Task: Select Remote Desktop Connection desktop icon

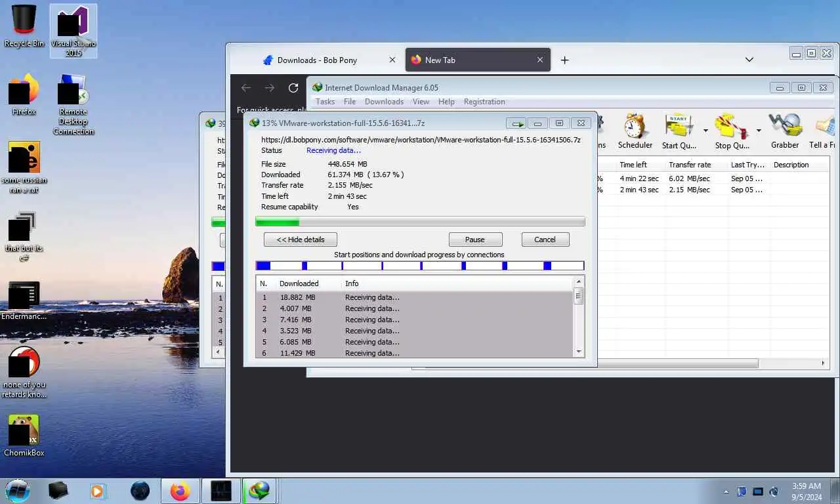Action: pos(73,104)
